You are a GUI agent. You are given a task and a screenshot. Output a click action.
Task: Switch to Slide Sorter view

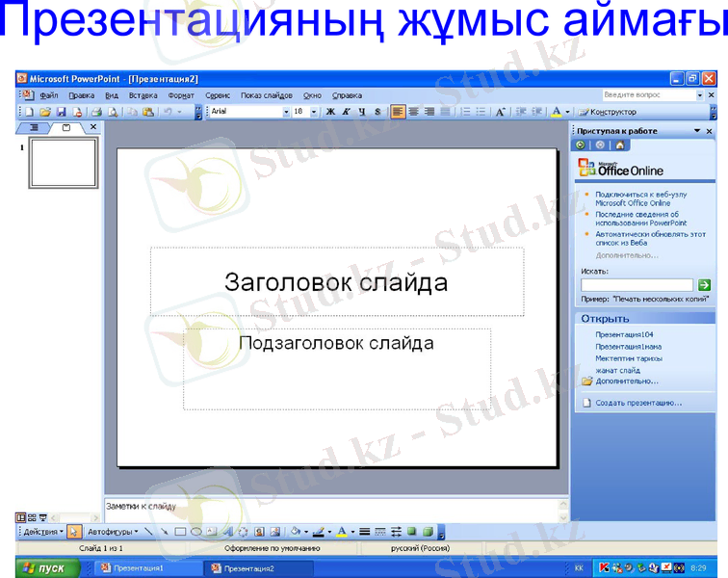click(x=32, y=517)
